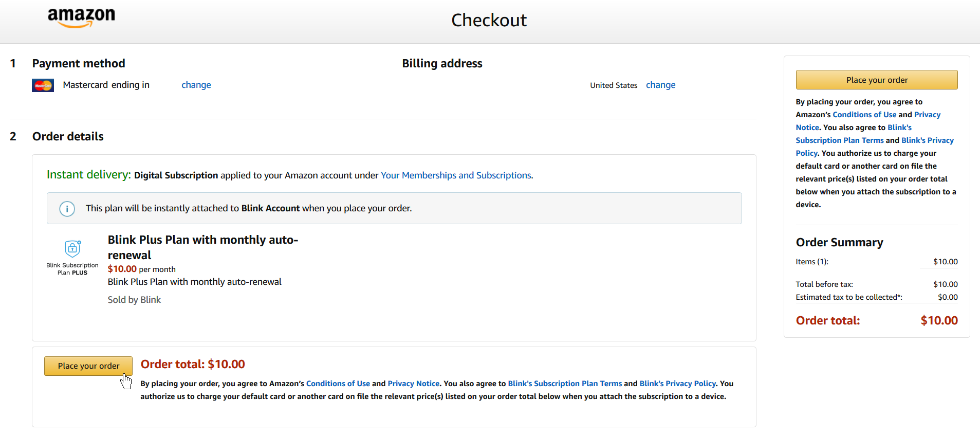Place your order using bottom button
The height and width of the screenshot is (435, 980).
88,366
